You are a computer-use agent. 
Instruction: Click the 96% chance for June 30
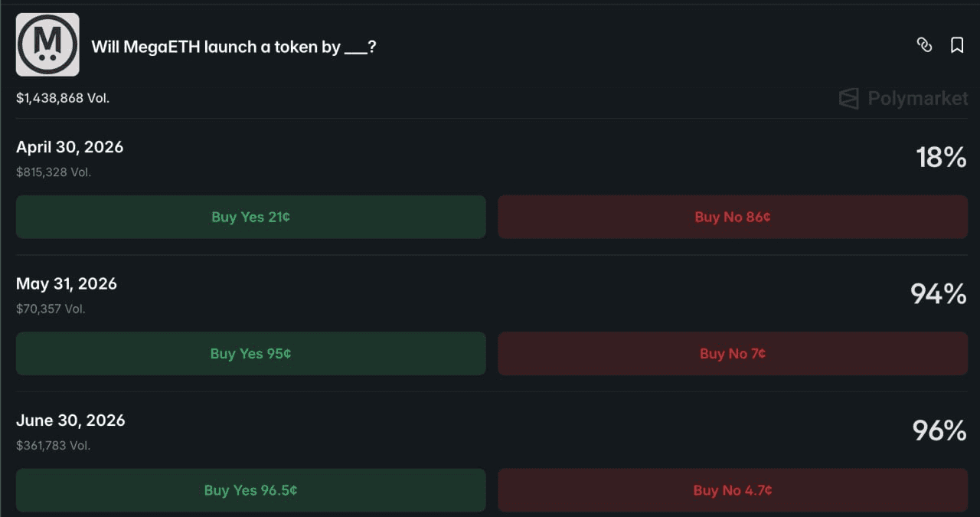(939, 431)
